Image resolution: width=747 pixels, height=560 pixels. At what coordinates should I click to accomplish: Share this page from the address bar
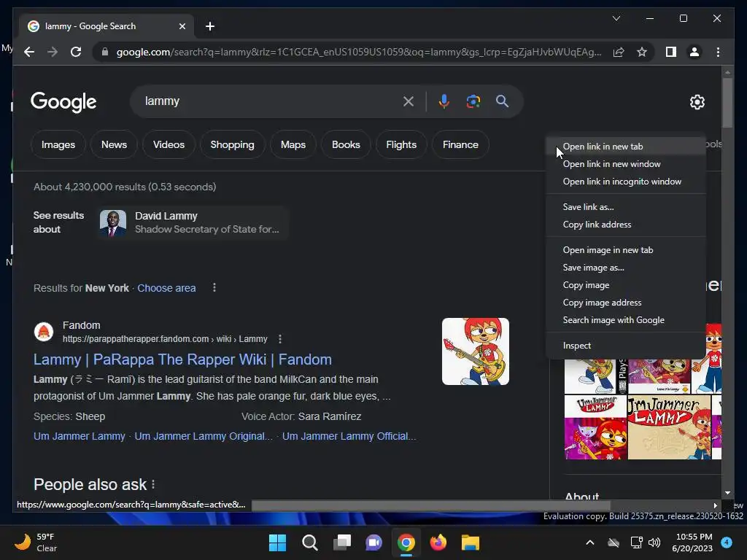pyautogui.click(x=619, y=52)
